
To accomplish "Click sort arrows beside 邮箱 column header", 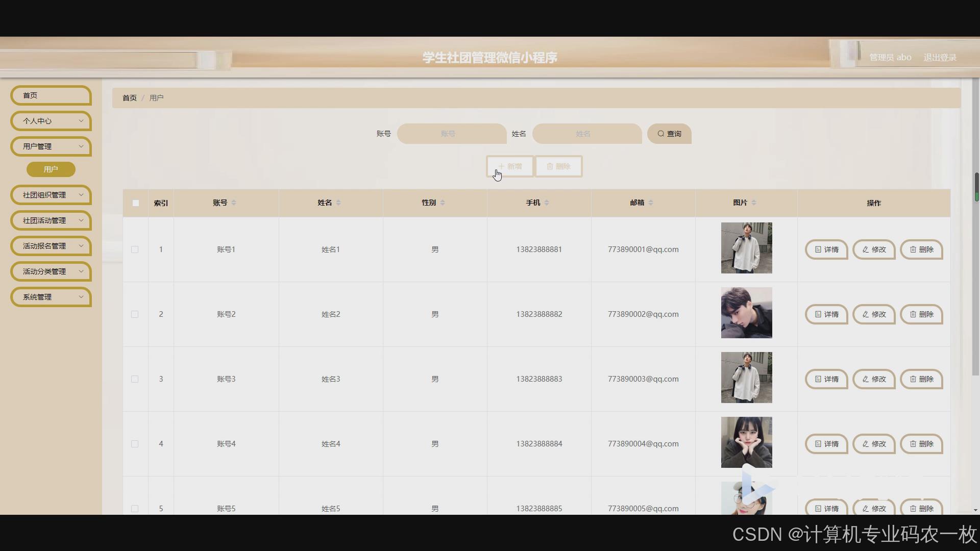I will pos(651,203).
